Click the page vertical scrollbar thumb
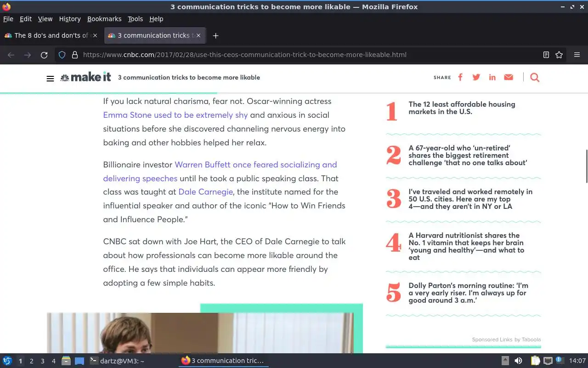588x368 pixels. coord(586,166)
